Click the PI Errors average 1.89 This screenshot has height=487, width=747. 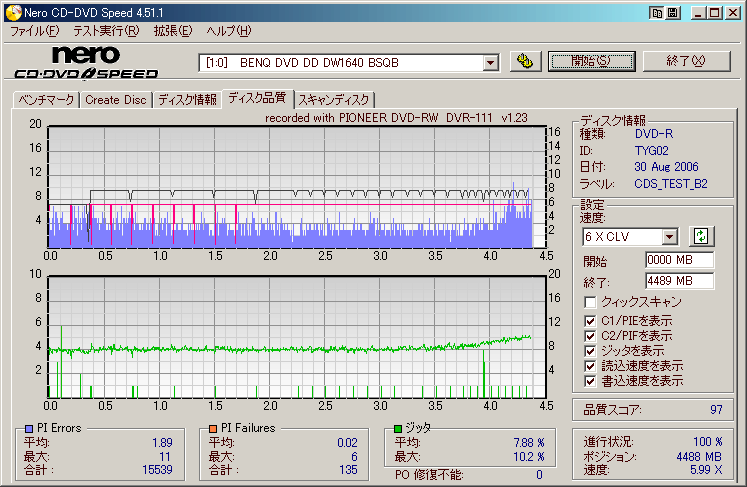pyautogui.click(x=162, y=443)
